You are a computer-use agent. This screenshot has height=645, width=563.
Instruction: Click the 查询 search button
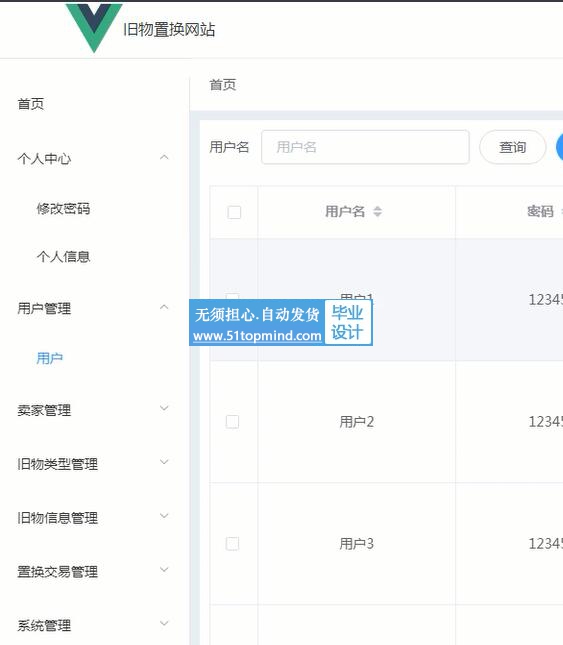512,147
